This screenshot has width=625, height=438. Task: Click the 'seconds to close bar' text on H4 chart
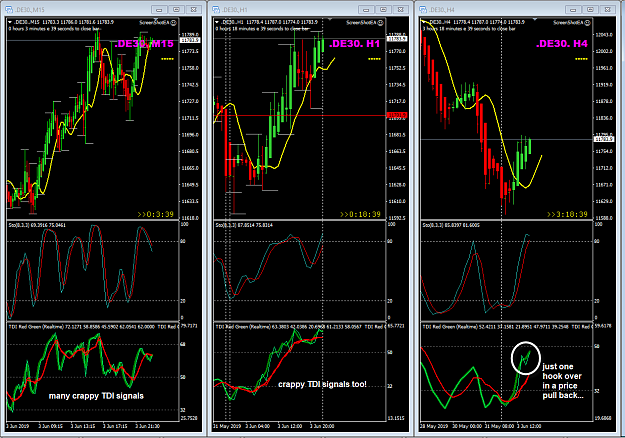click(495, 29)
